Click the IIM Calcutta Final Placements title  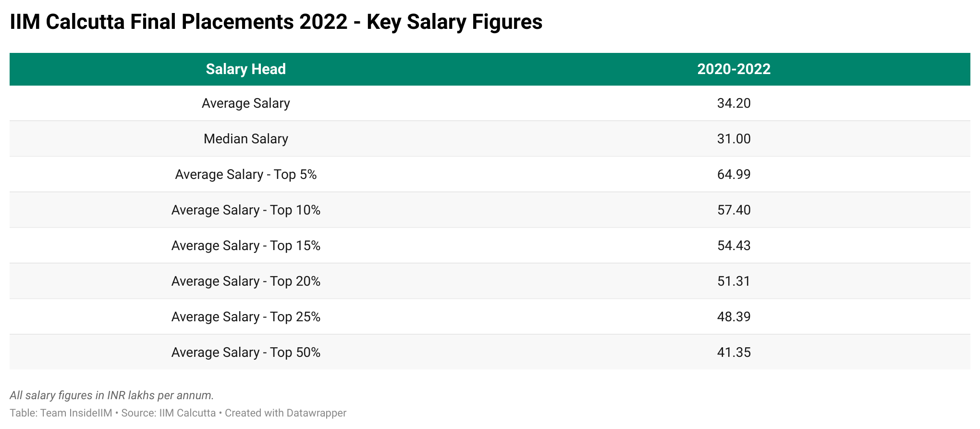click(x=276, y=22)
